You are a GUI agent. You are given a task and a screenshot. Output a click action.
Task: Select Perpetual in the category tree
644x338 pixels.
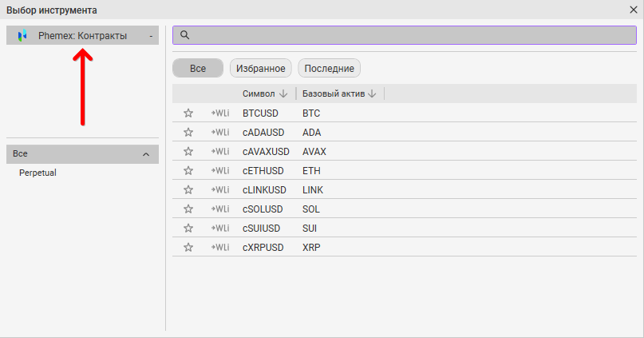click(x=38, y=173)
